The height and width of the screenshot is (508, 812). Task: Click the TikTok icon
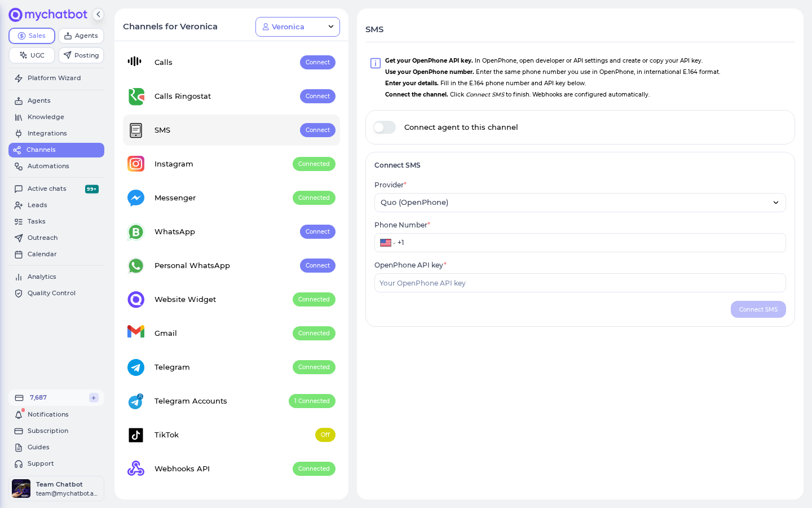coord(136,435)
